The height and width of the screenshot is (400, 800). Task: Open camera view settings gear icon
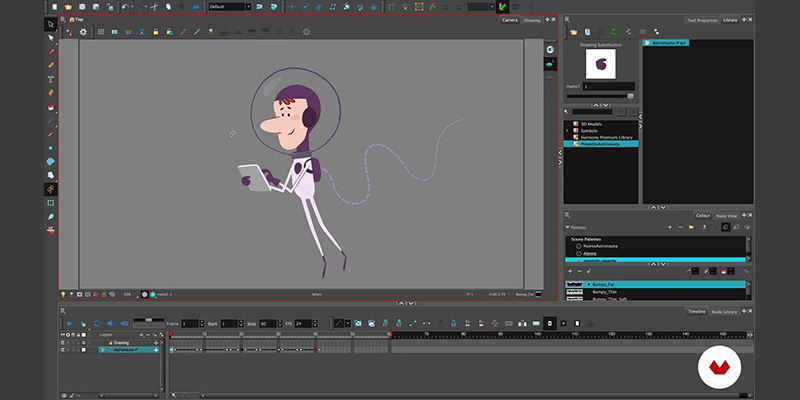point(83,32)
